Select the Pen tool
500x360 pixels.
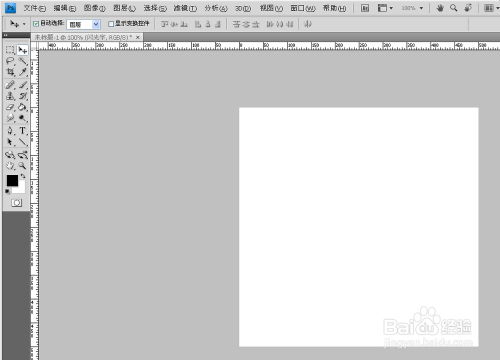point(10,131)
